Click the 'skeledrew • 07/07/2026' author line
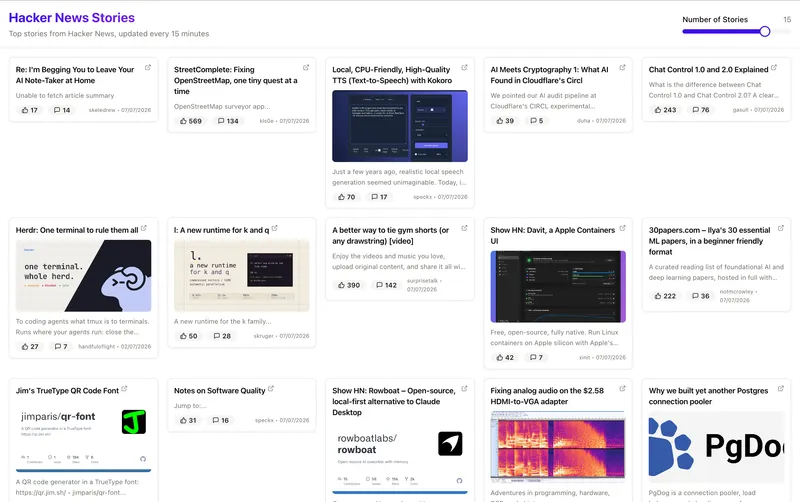This screenshot has width=800, height=502. click(x=120, y=110)
